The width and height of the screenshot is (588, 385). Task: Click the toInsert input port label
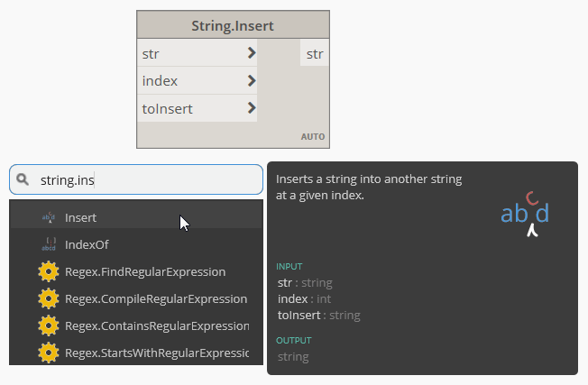(167, 108)
